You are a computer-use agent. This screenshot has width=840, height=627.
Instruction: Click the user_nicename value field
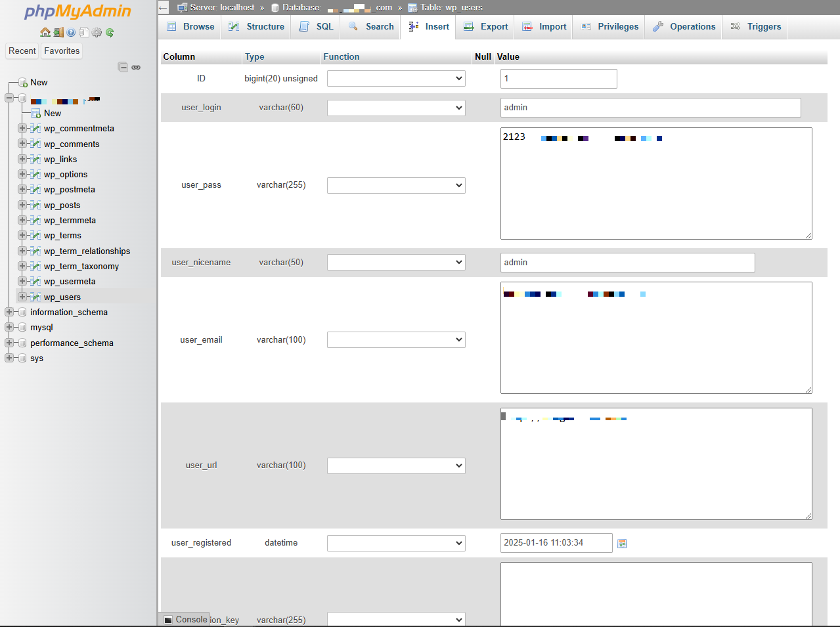click(627, 263)
